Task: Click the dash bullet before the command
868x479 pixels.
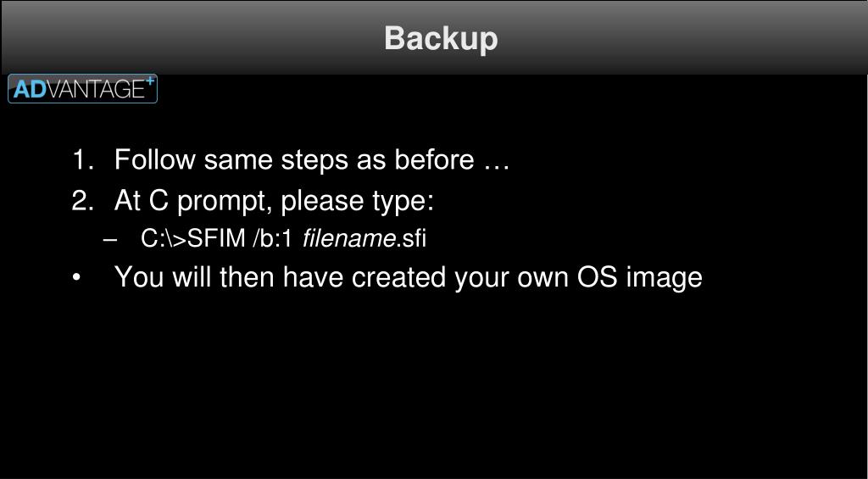Action: (110, 240)
